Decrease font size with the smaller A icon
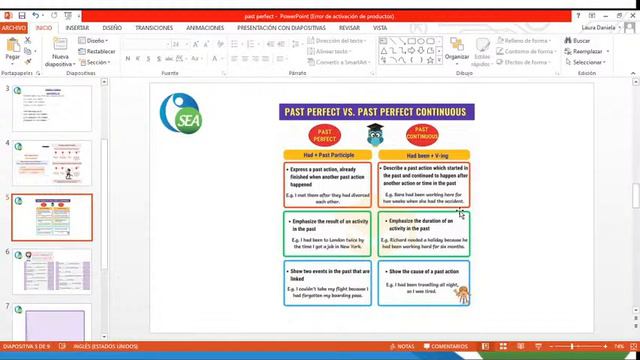This screenshot has height=360, width=640. pos(207,44)
